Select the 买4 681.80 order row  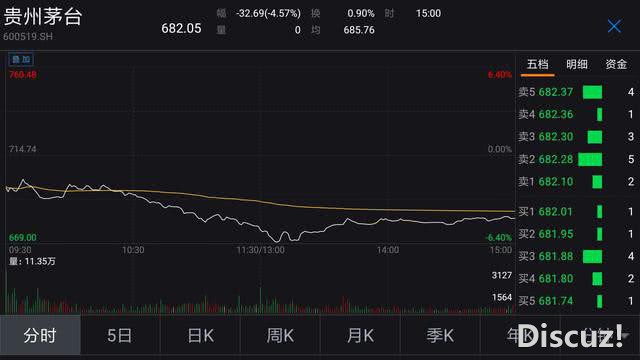click(576, 279)
